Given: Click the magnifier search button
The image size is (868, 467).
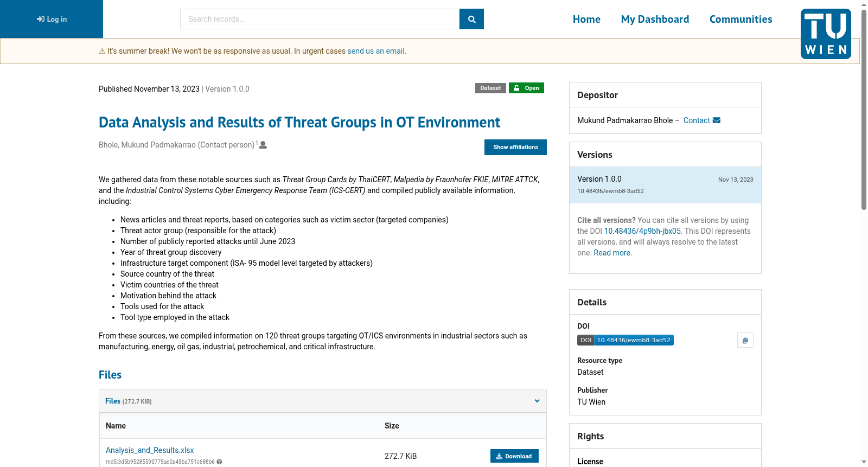Looking at the screenshot, I should (471, 19).
